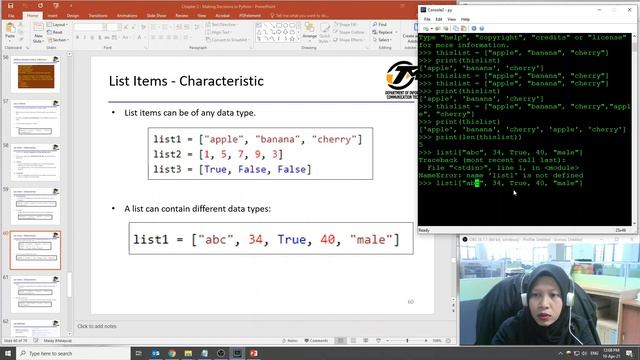Click the Tell me what you want search box

click(300, 16)
